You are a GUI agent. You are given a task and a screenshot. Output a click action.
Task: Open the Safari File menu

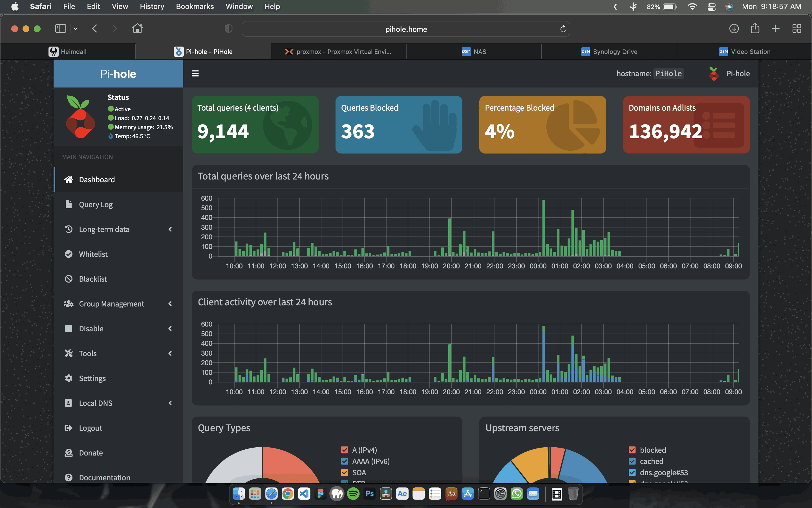point(69,6)
